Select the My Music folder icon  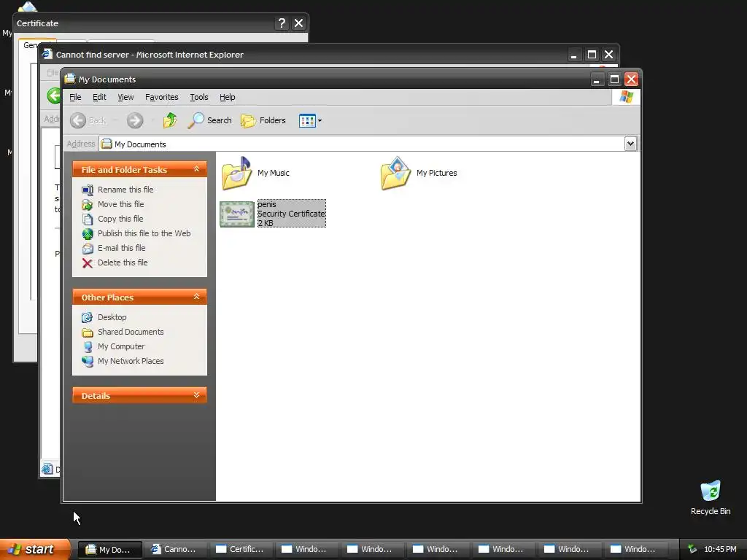(237, 174)
